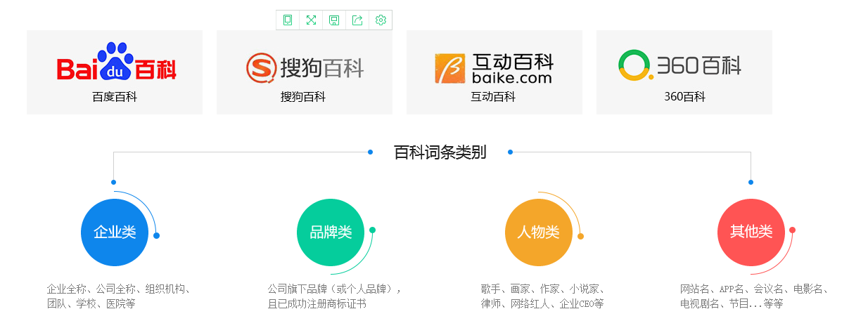Click the blue 企业类 circle
868x328 pixels.
click(115, 232)
